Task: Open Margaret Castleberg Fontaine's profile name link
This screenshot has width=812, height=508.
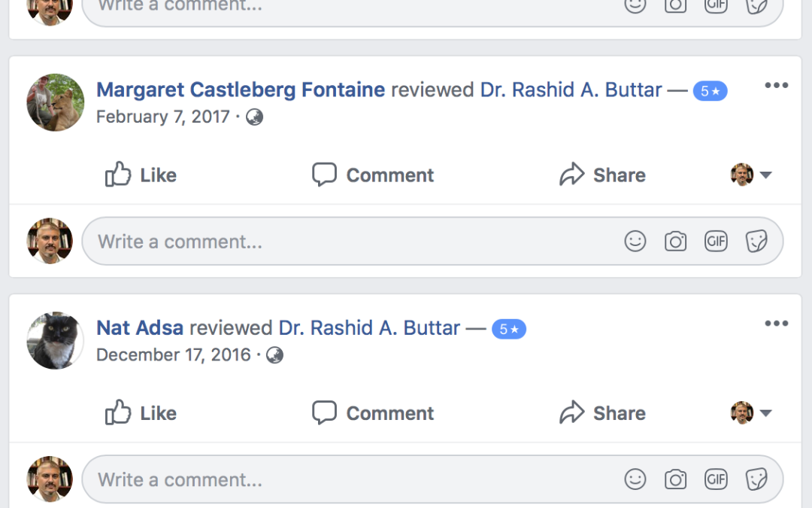Action: pyautogui.click(x=241, y=90)
